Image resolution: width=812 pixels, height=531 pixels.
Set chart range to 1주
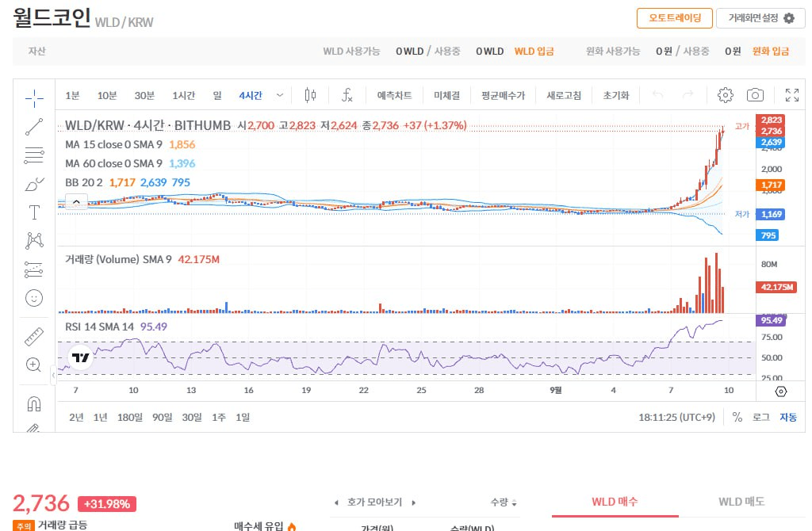point(219,417)
